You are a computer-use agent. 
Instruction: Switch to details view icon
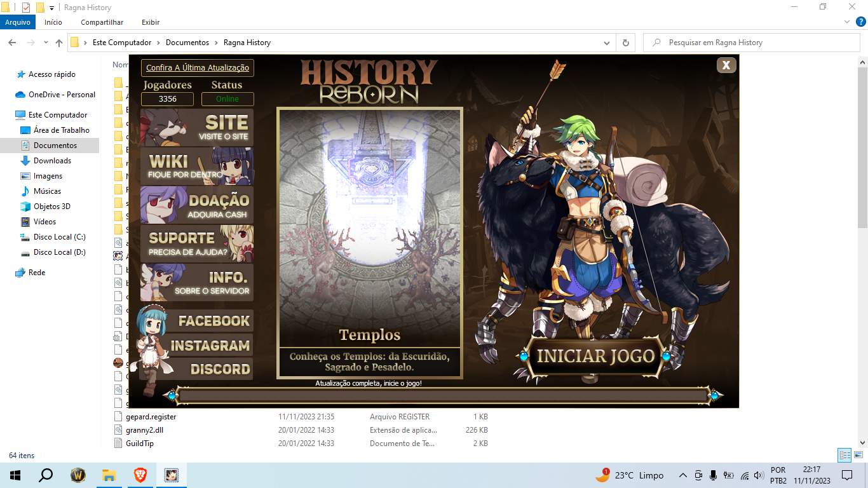point(844,456)
